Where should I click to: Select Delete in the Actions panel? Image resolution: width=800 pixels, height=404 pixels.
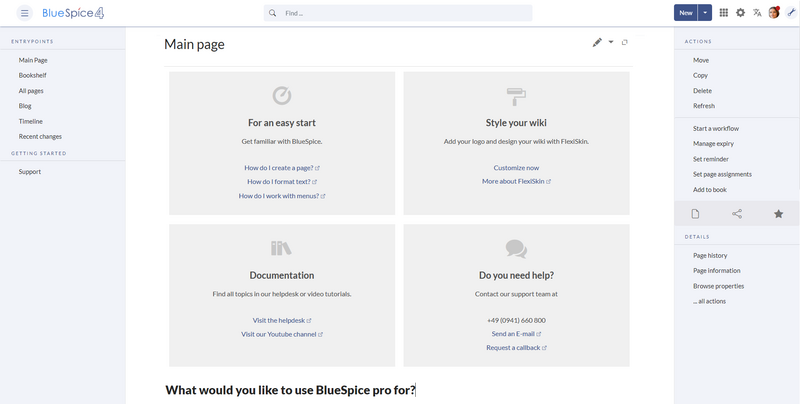[703, 91]
